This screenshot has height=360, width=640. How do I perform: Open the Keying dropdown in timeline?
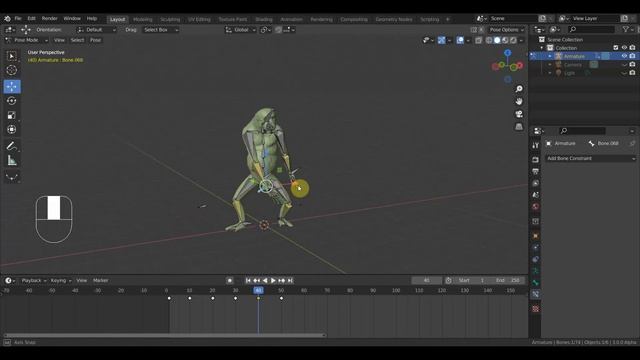coord(61,280)
